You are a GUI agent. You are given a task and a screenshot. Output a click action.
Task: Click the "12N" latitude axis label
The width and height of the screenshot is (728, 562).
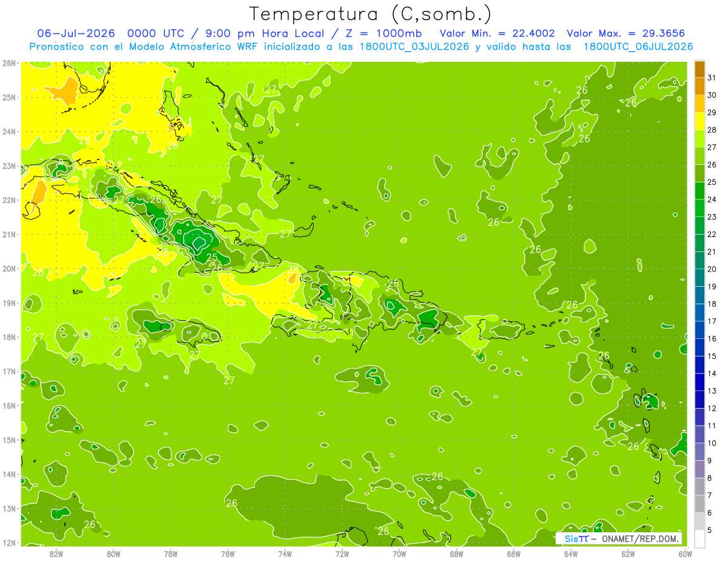(8, 543)
